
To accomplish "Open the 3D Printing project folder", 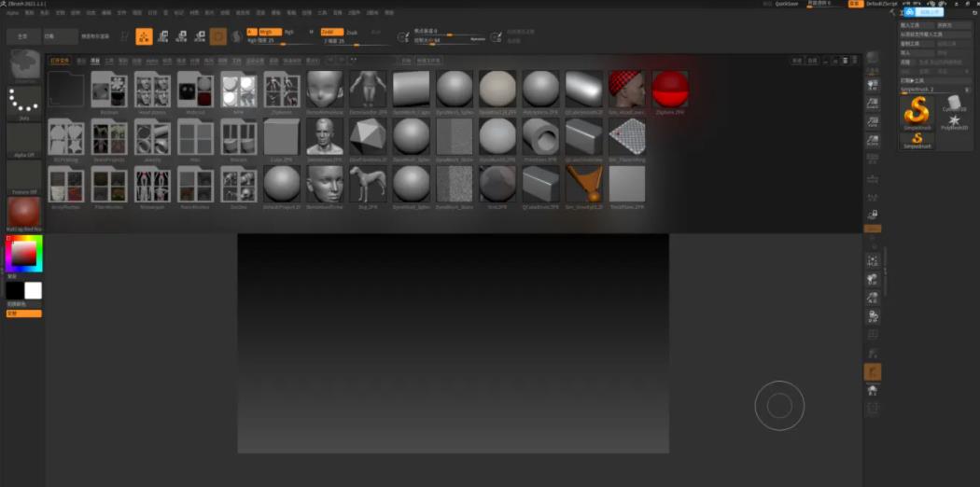I will (66, 139).
